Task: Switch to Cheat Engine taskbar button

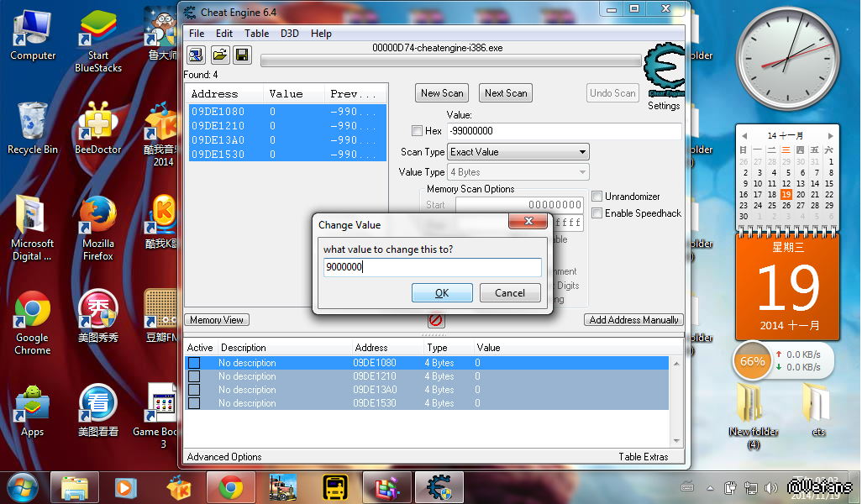Action: tap(439, 487)
